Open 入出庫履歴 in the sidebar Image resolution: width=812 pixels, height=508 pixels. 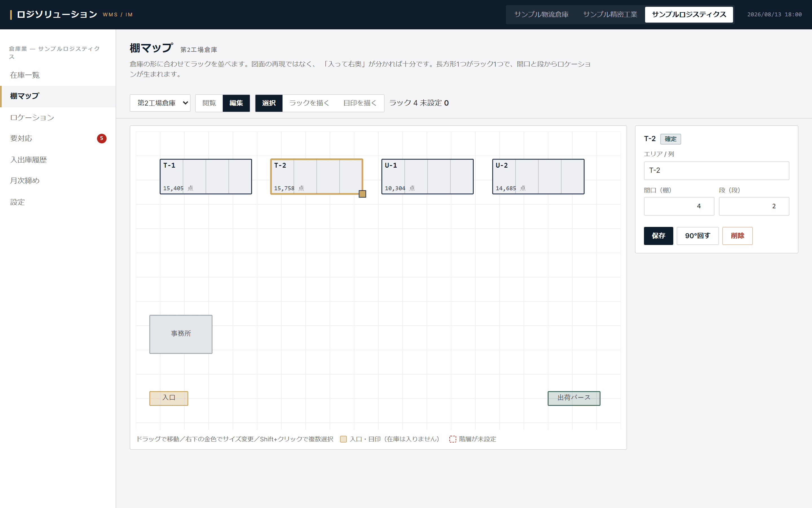point(58,159)
